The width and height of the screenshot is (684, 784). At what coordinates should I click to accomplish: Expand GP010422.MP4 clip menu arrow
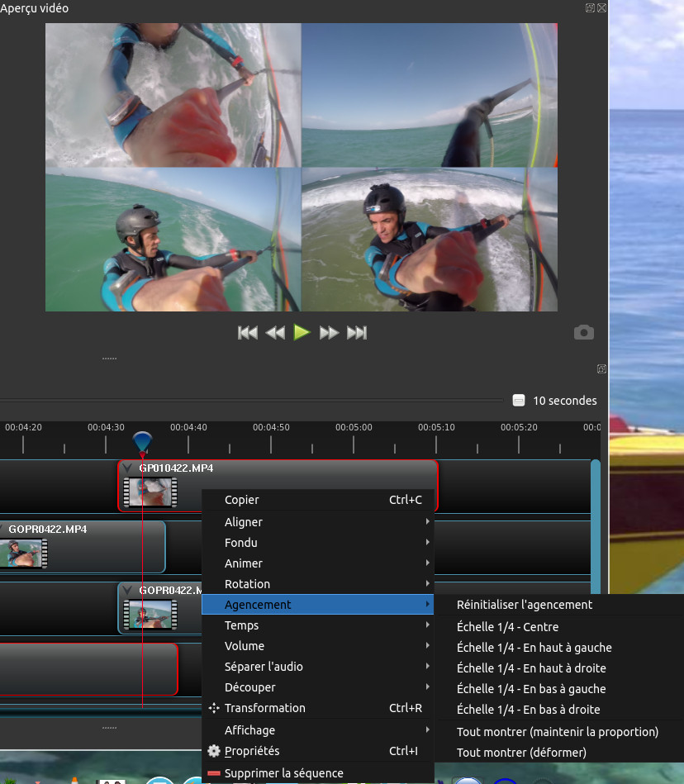click(128, 468)
